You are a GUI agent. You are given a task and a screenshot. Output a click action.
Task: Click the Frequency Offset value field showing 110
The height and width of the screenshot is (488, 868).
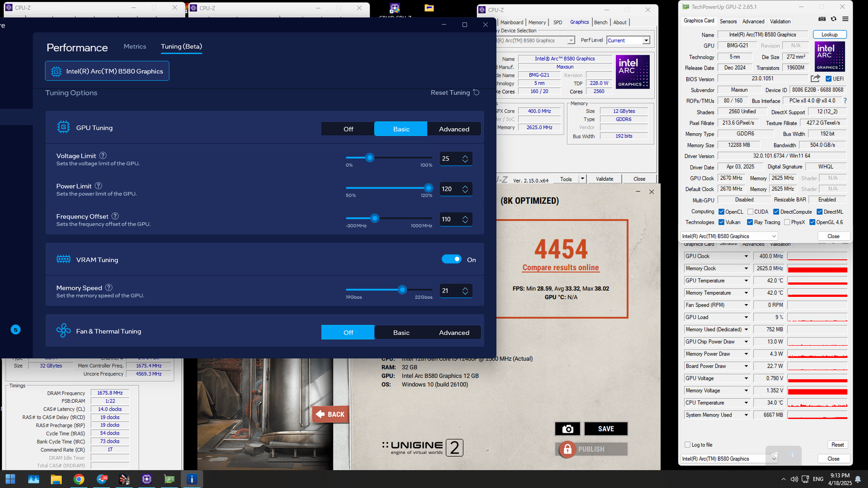coord(456,219)
